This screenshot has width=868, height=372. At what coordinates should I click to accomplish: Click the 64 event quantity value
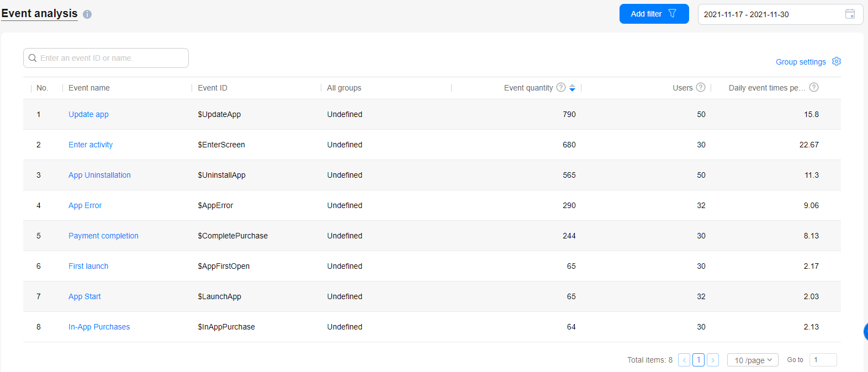[x=571, y=327]
